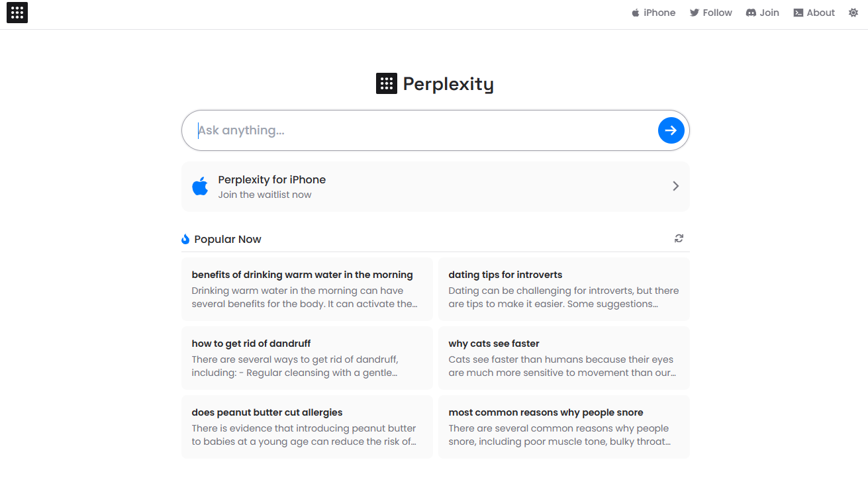The height and width of the screenshot is (503, 868).
Task: Click the "Join the waitlist now" text
Action: click(x=265, y=195)
